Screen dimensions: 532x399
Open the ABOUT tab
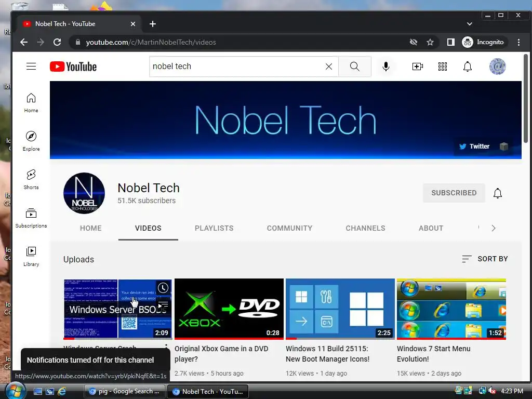coord(431,228)
